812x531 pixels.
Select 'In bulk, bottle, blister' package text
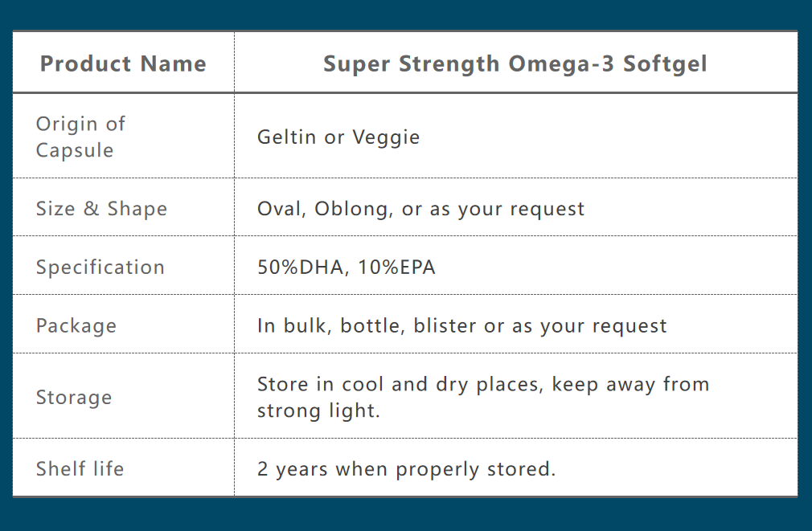[367, 326]
